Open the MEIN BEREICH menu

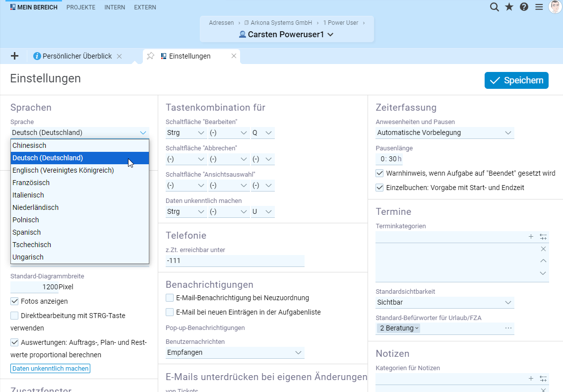34,7
